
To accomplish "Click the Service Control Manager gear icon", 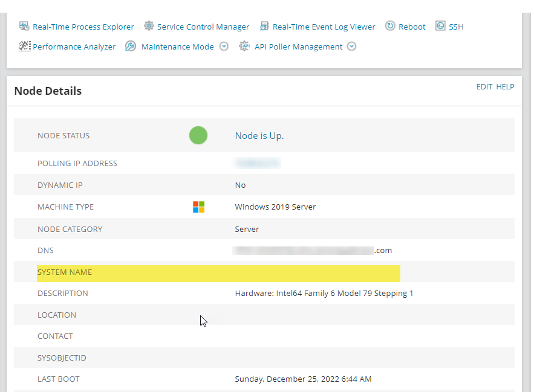I will coord(149,26).
